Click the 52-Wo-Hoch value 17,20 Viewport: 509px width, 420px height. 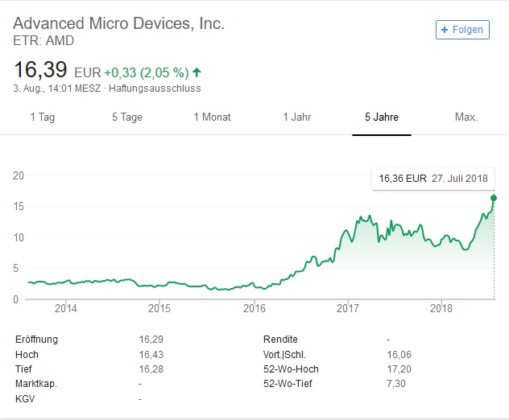(399, 369)
